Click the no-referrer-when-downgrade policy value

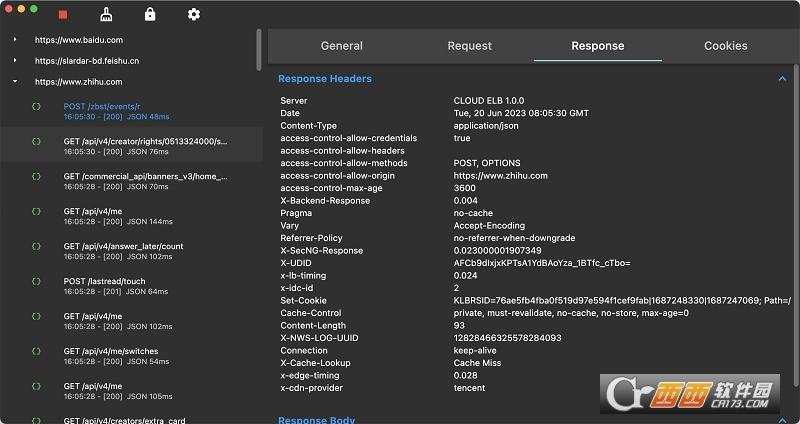pos(514,238)
